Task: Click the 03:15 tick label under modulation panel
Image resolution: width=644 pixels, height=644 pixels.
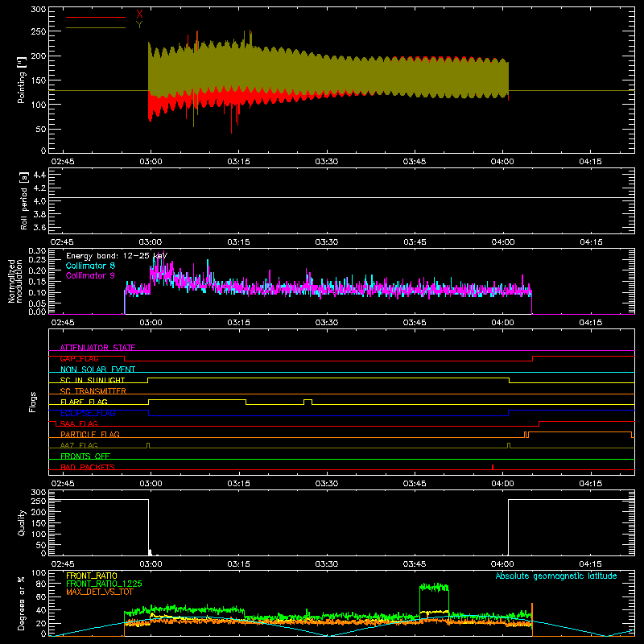Action: [x=238, y=323]
